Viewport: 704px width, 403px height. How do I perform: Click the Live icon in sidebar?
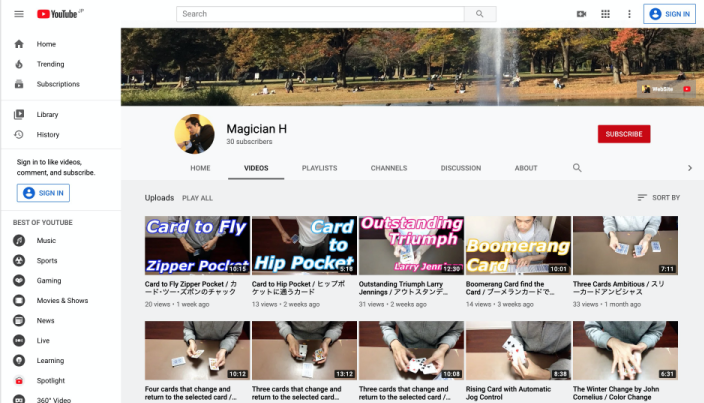click(19, 340)
